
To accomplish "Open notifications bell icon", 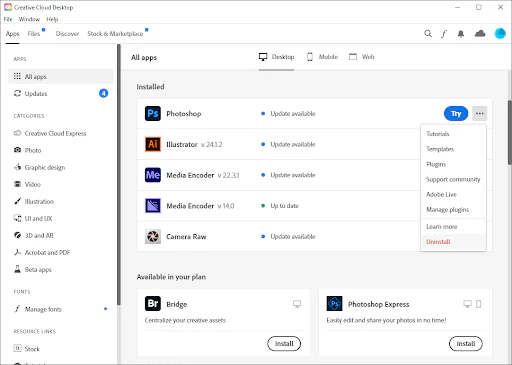I will click(461, 34).
